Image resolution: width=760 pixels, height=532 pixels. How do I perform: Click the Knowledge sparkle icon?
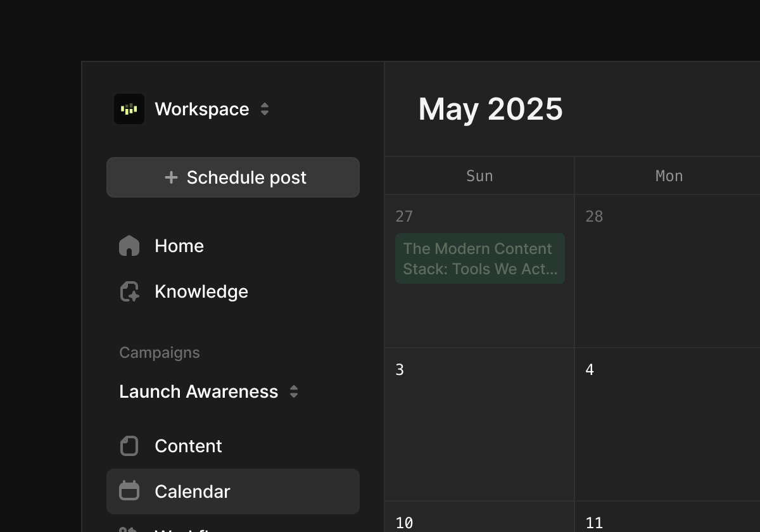[129, 291]
